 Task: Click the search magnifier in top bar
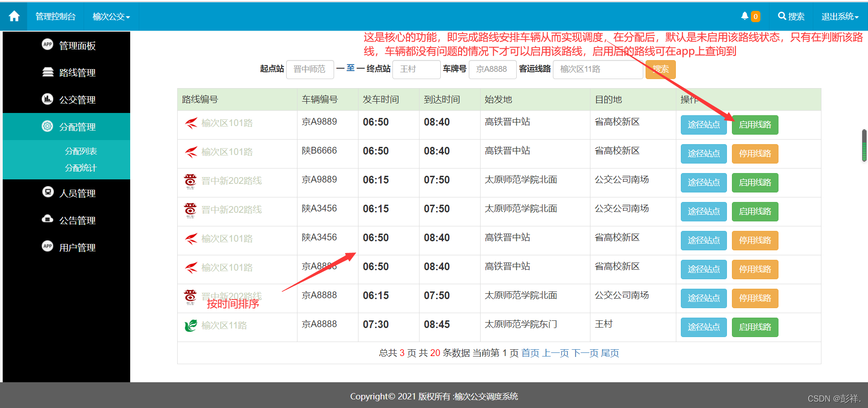pos(782,16)
